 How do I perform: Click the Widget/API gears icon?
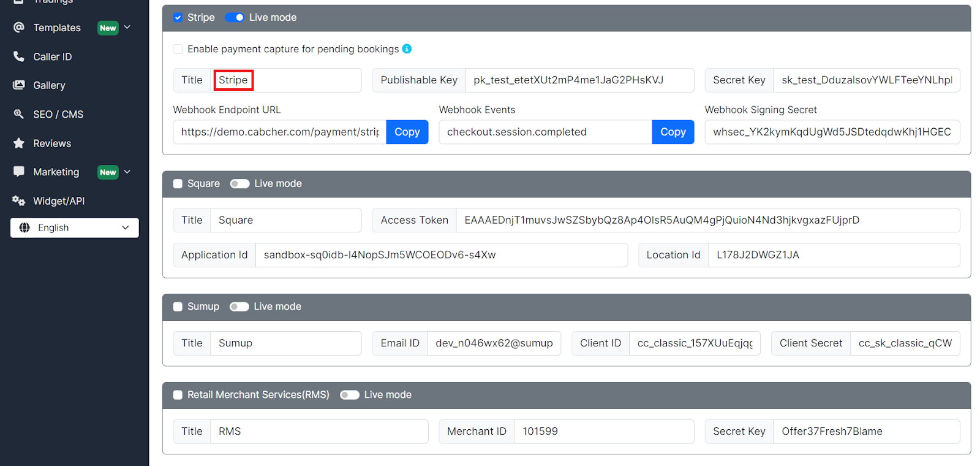[x=19, y=201]
